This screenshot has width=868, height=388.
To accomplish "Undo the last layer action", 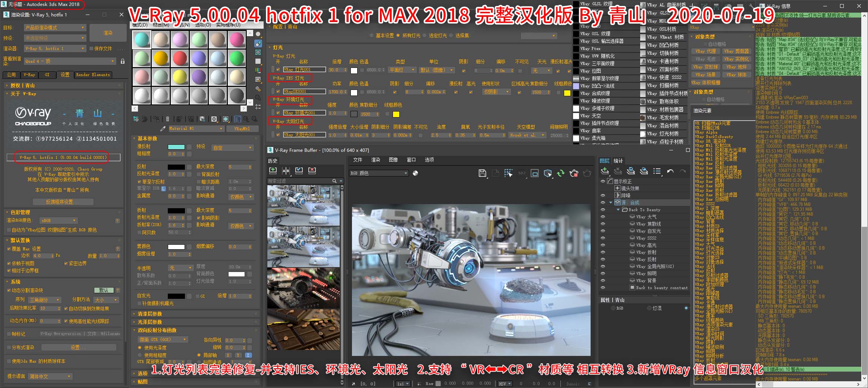I will pos(670,171).
